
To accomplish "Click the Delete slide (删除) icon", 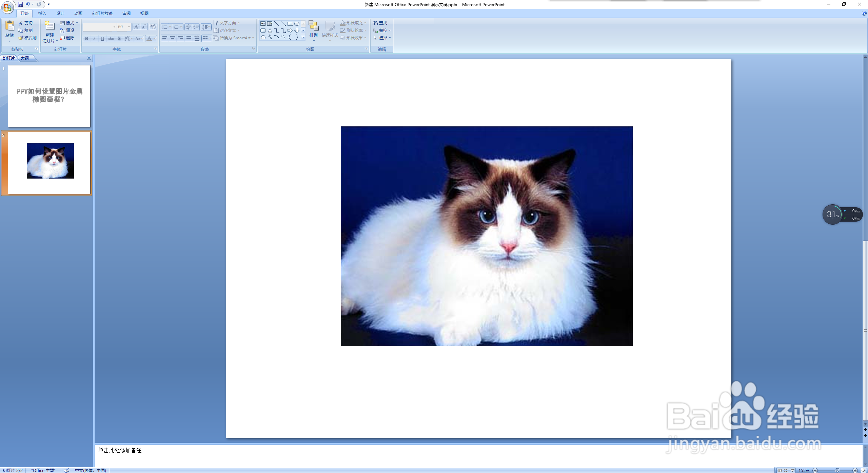I will (62, 38).
